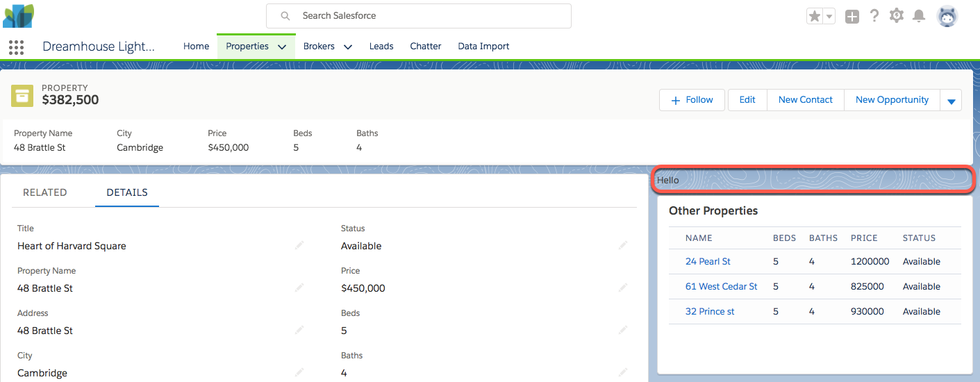Screen dimensions: 980x382
Task: Open the App Launcher grid icon
Action: (16, 47)
